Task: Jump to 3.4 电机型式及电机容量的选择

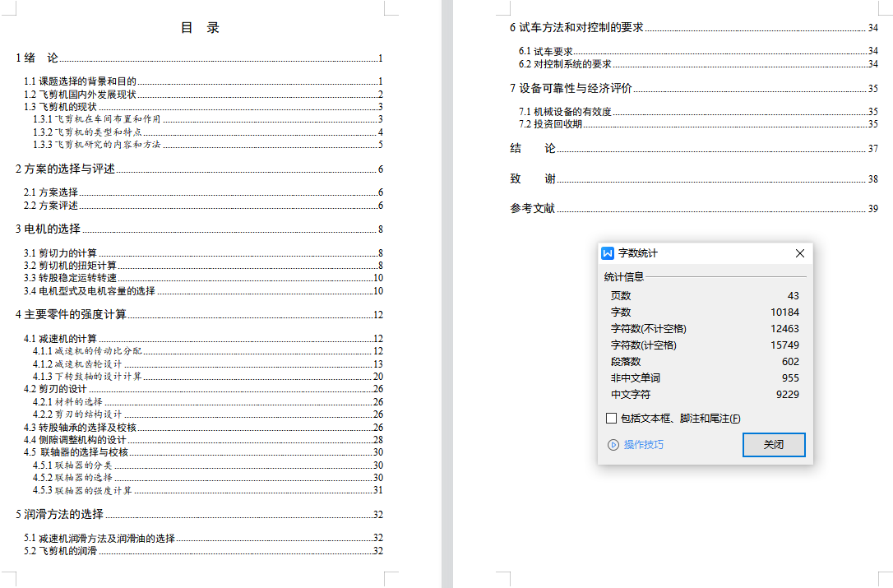Action: (89, 291)
